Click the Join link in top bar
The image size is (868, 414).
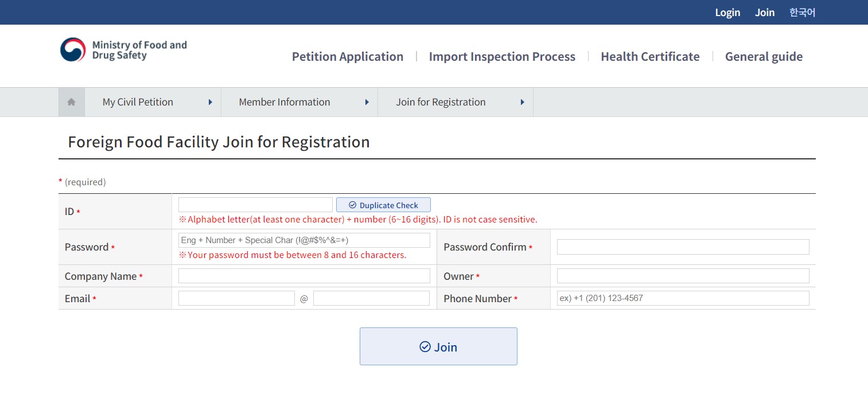coord(765,12)
